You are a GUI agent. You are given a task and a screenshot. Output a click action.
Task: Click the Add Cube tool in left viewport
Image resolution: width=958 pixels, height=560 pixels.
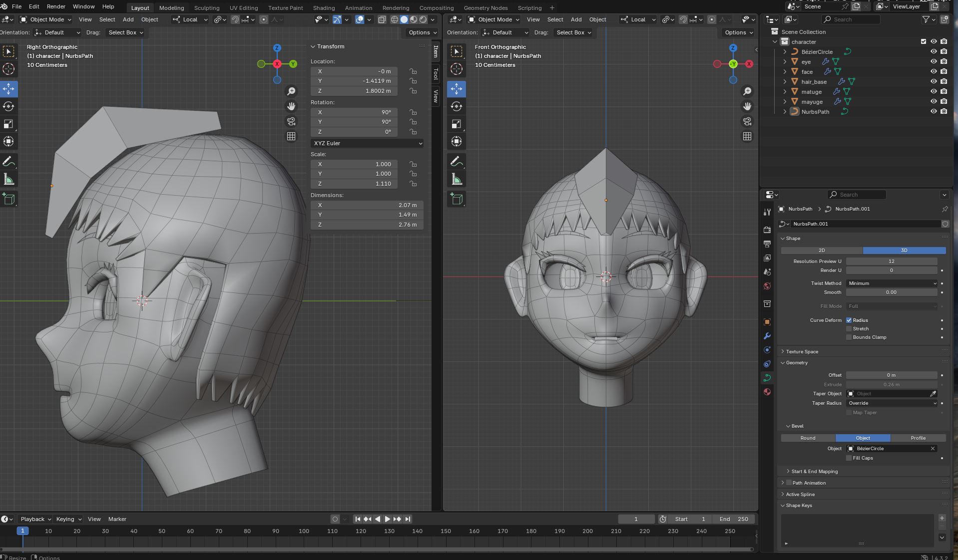[x=8, y=199]
